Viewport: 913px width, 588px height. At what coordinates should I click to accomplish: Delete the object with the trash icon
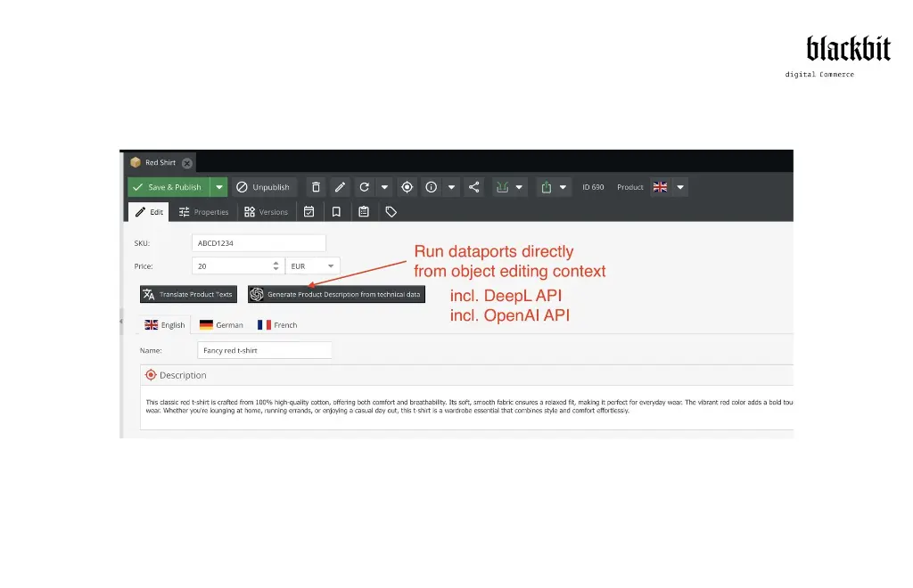pos(316,187)
